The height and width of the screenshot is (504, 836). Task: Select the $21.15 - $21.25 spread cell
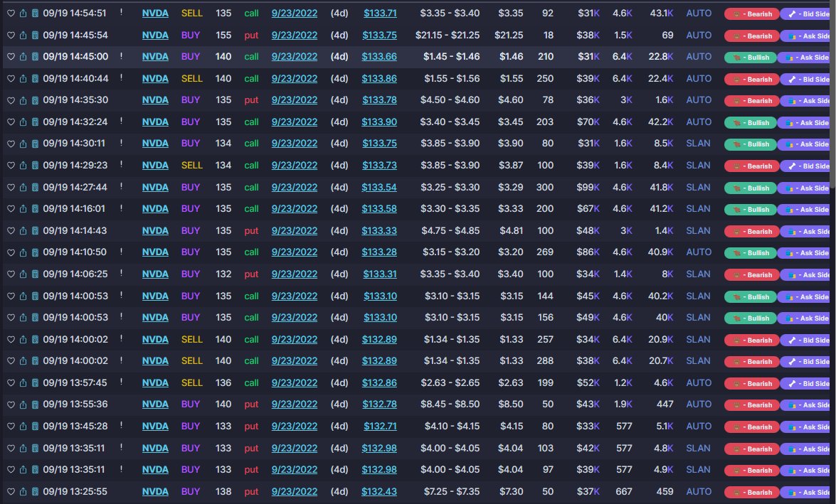point(448,35)
